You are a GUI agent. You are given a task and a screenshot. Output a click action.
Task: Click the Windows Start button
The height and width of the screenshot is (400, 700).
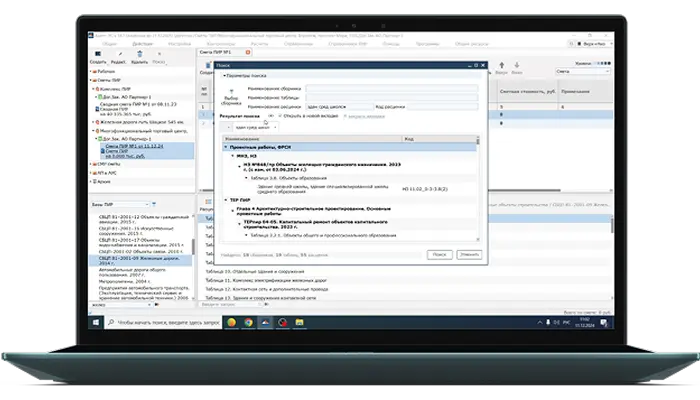pos(98,324)
